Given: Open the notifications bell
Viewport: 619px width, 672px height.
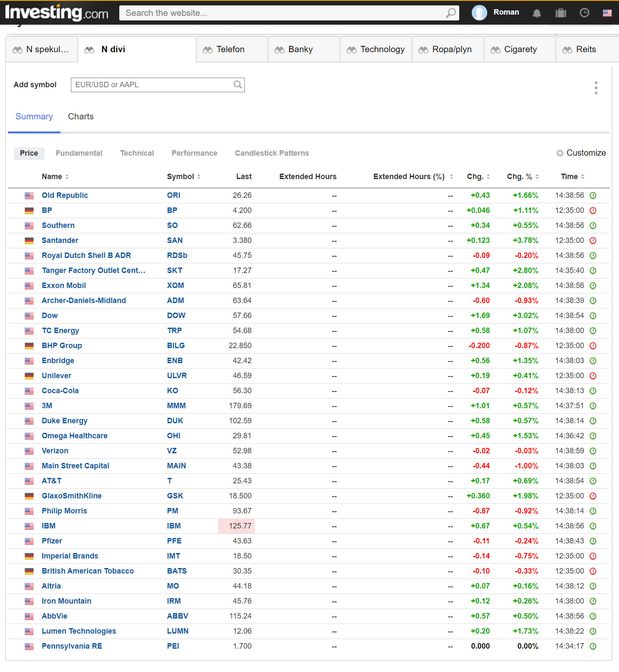Looking at the screenshot, I should point(537,13).
